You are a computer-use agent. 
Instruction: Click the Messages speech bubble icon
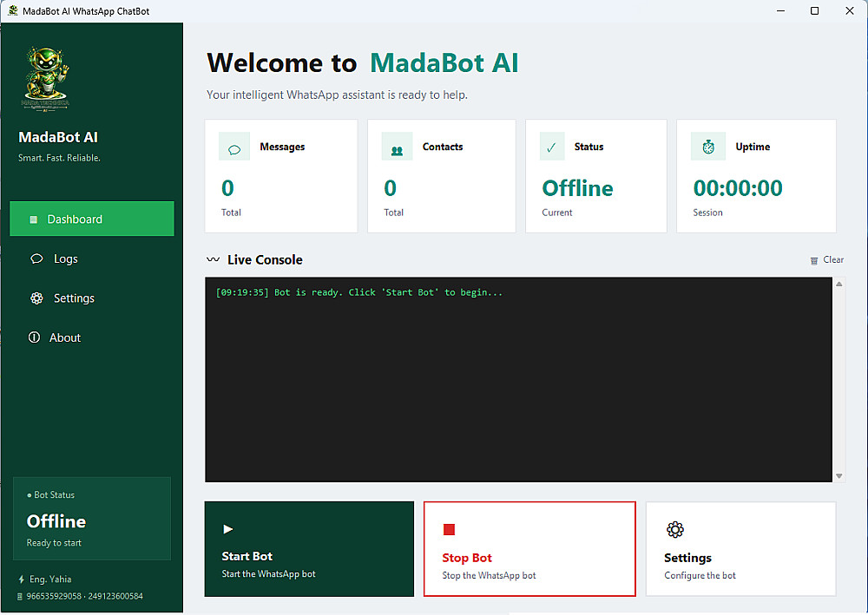(x=234, y=149)
